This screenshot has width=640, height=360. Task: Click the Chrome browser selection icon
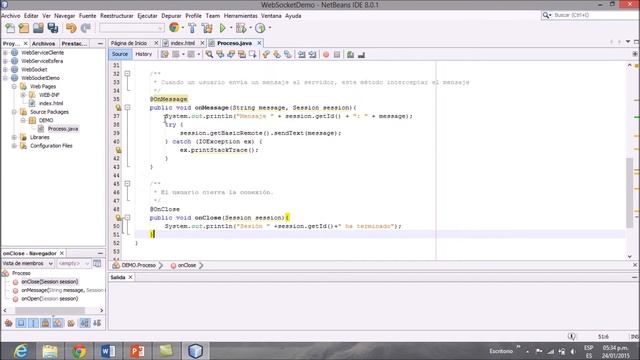coord(174,28)
